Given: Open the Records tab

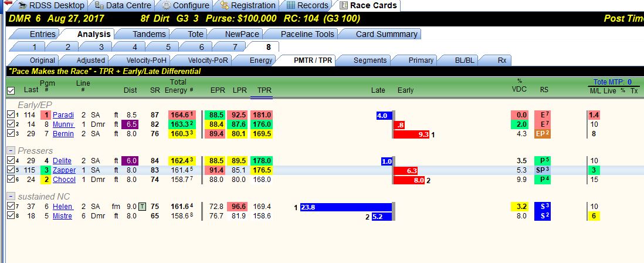Looking at the screenshot, I should 307,5.
